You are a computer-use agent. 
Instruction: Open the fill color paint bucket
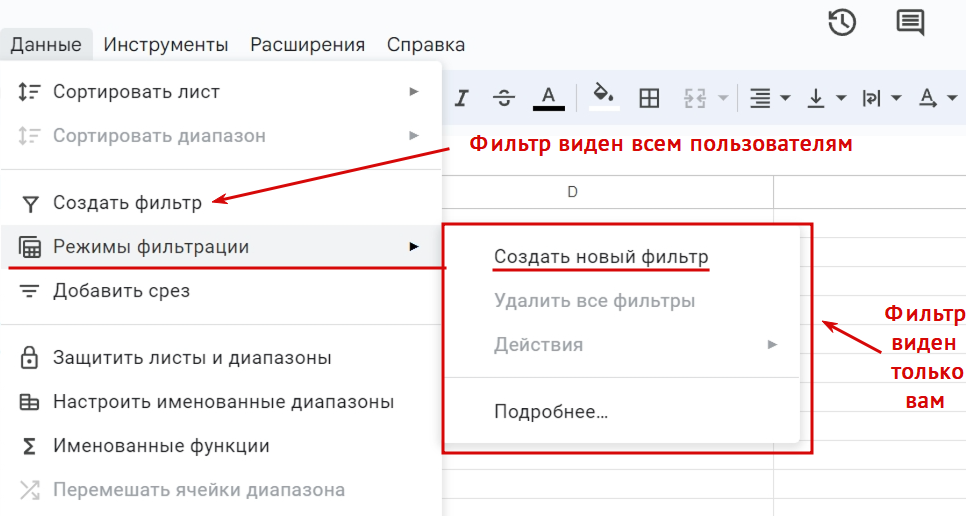tap(602, 96)
